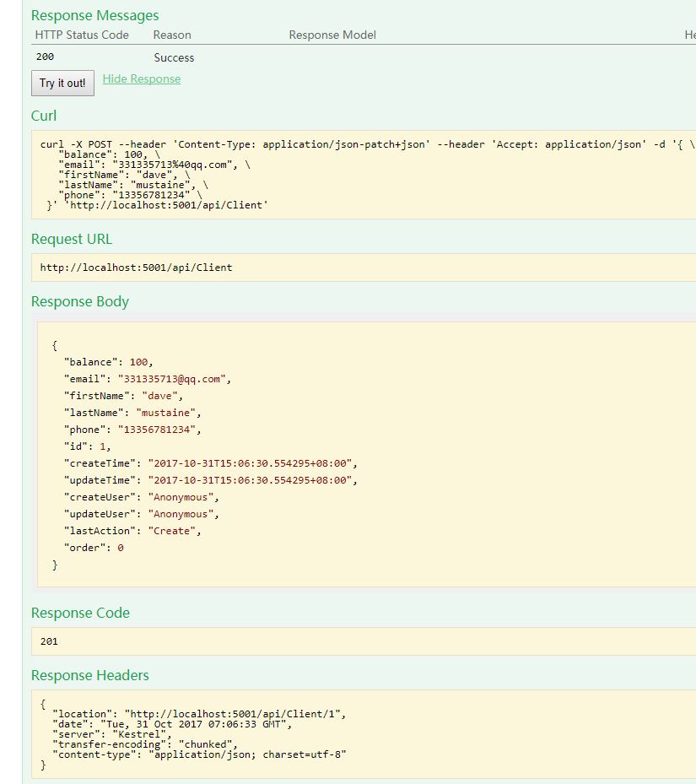
Task: Click the "location" header line
Action: tap(199, 714)
